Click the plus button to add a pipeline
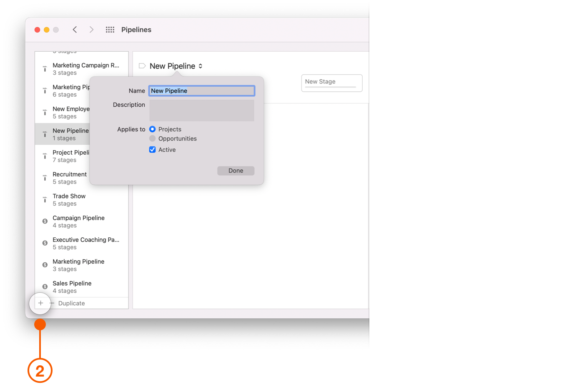Screen dimensions: 567x392 pyautogui.click(x=40, y=303)
